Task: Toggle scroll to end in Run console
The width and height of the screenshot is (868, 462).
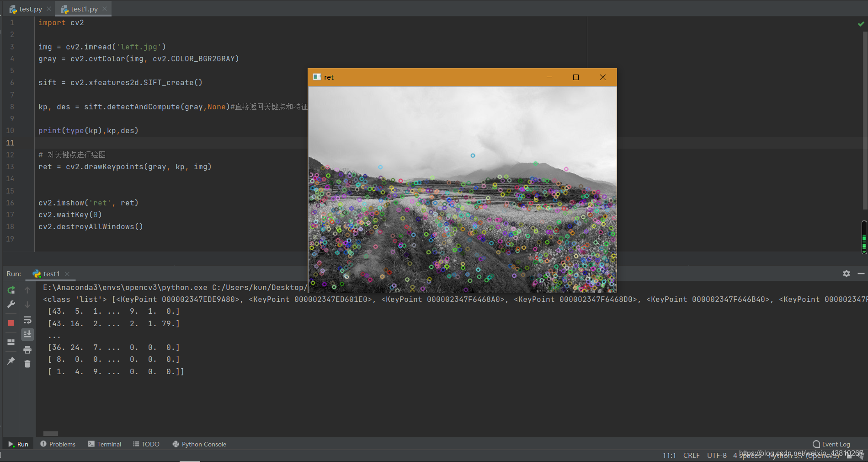Action: (x=27, y=334)
